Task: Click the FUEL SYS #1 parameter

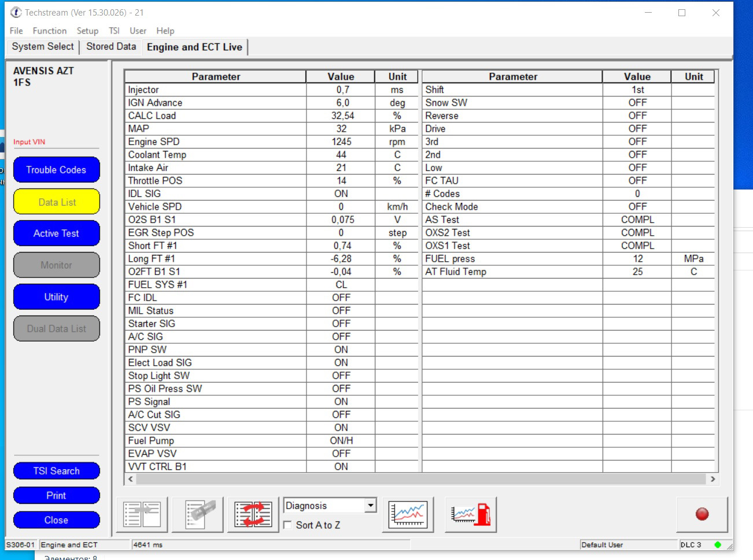Action: coord(158,285)
